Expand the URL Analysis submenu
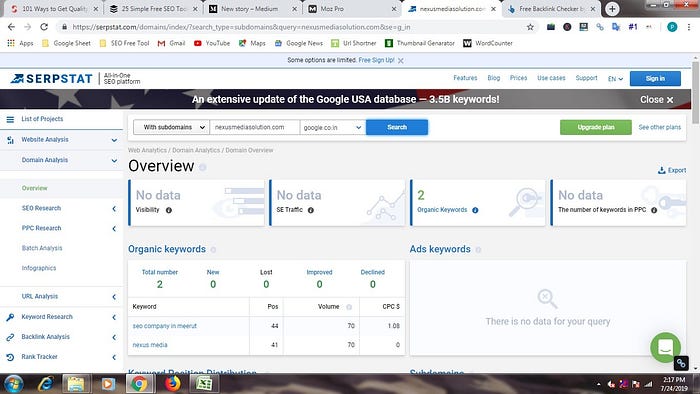The image size is (700, 394). 114,297
